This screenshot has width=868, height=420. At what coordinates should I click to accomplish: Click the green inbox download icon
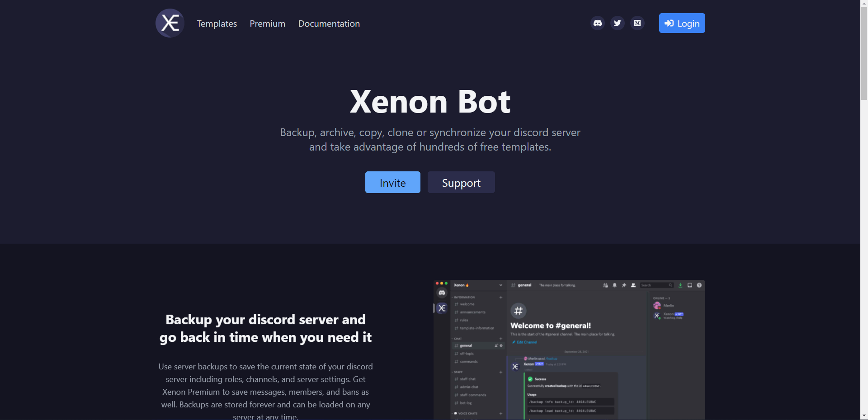[x=680, y=285]
